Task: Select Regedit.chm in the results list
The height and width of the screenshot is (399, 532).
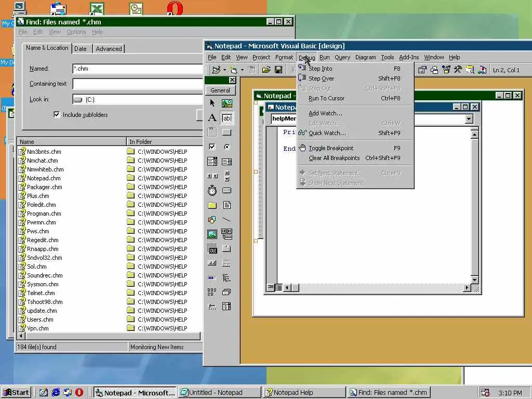Action: click(x=43, y=240)
